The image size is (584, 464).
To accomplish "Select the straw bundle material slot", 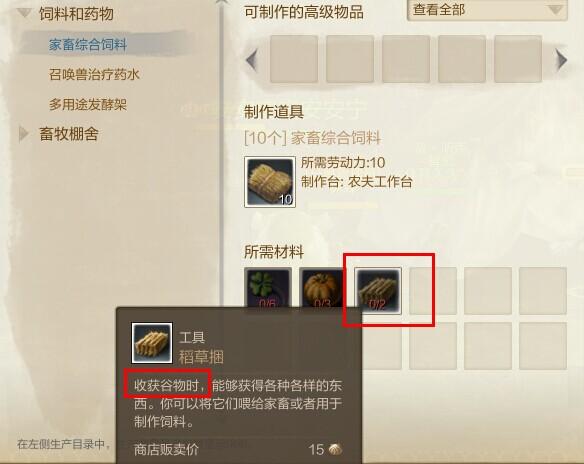I will point(378,291).
